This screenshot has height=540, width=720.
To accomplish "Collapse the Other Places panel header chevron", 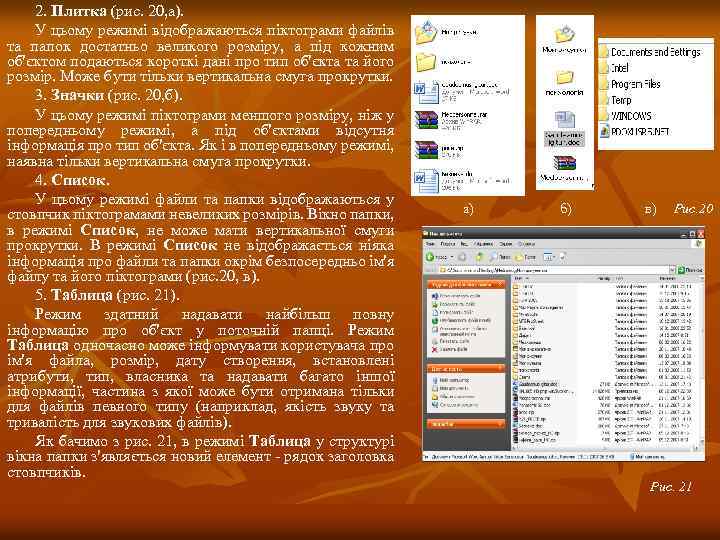I will click(500, 369).
